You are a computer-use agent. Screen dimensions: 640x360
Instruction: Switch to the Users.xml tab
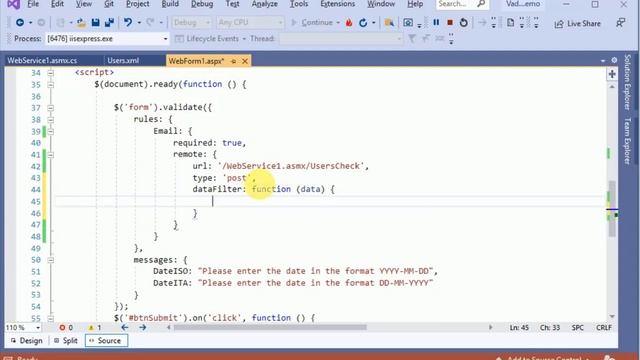click(123, 60)
